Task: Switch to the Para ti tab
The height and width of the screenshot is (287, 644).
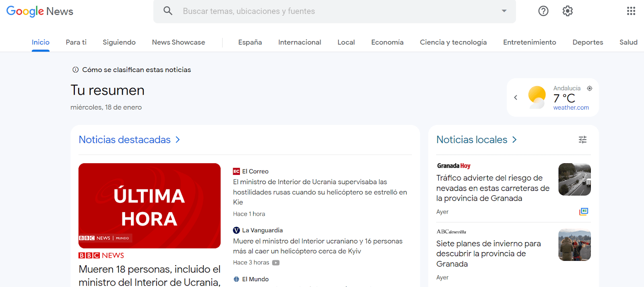Action: tap(76, 42)
